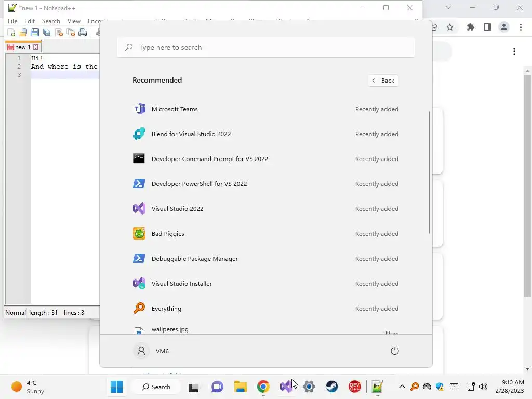
Task: Open Windows Security tray icon
Action: (x=440, y=387)
